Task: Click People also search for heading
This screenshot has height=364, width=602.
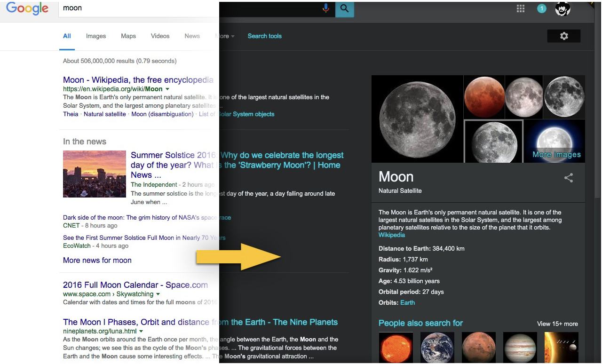Action: click(x=420, y=323)
